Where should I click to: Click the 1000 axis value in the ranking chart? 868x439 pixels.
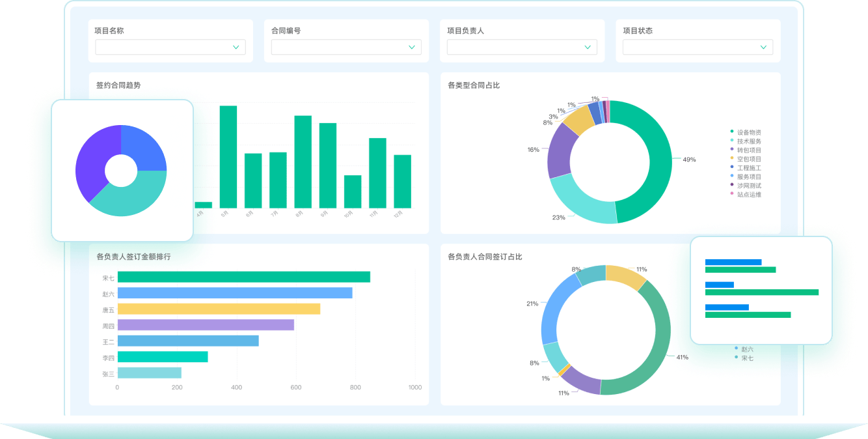(x=414, y=388)
